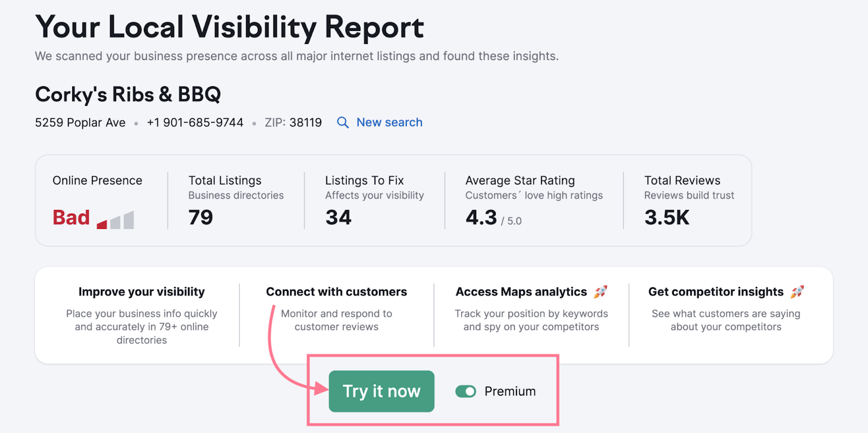Select the Access Maps analytics heading
The width and height of the screenshot is (868, 433).
click(521, 292)
